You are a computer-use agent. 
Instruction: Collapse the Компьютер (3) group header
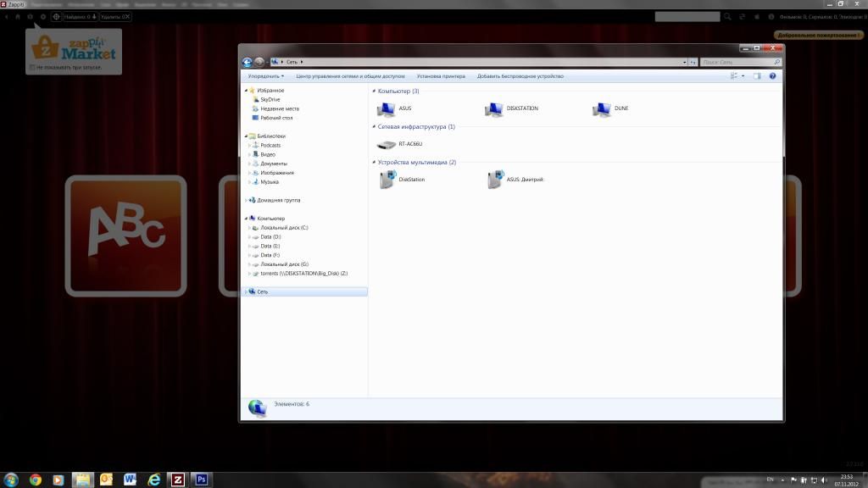point(374,91)
